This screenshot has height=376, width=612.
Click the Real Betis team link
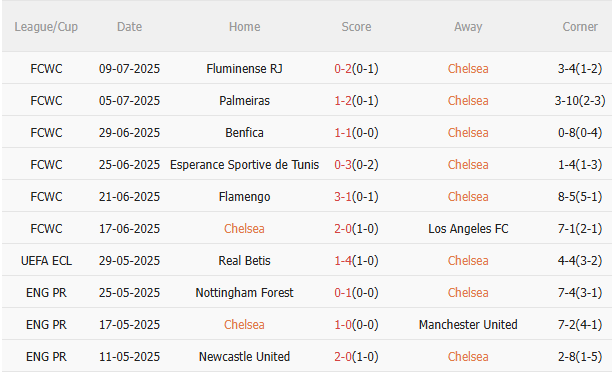pyautogui.click(x=244, y=261)
